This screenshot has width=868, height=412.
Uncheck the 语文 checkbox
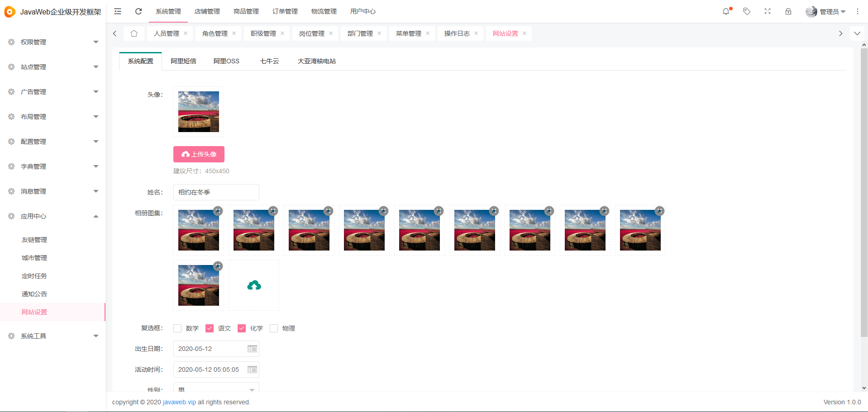209,328
